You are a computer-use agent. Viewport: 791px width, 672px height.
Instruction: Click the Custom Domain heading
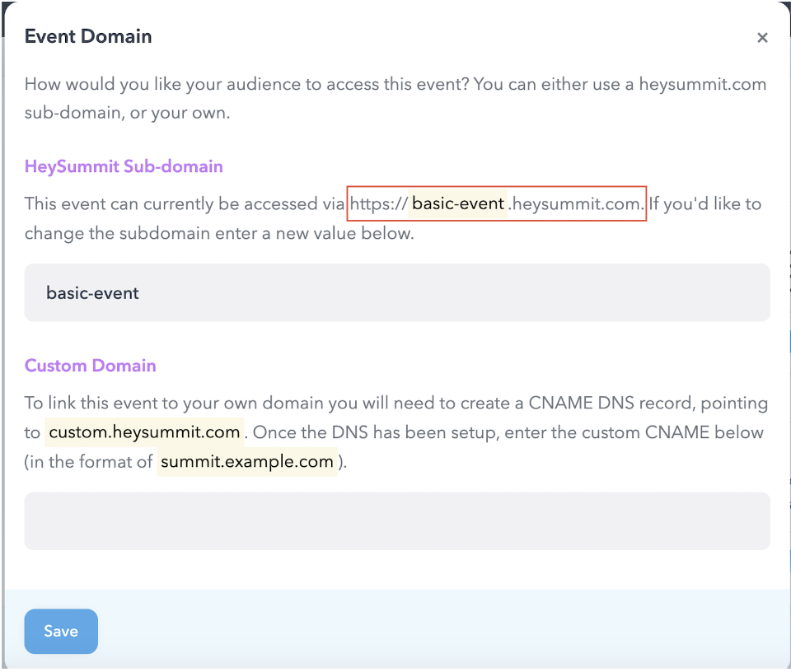click(x=91, y=366)
